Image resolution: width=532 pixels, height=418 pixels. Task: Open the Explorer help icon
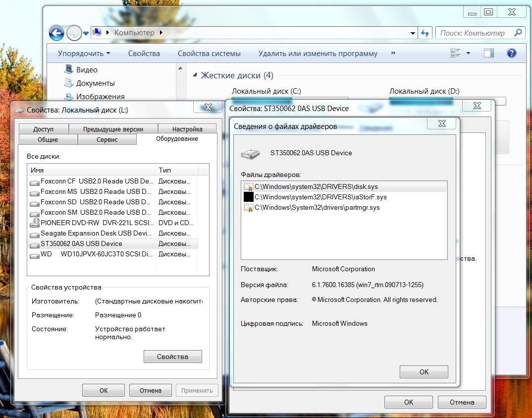(511, 53)
